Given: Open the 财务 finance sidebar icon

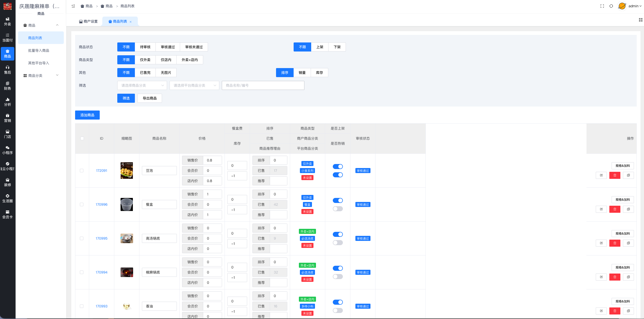Looking at the screenshot, I should pos(8,86).
